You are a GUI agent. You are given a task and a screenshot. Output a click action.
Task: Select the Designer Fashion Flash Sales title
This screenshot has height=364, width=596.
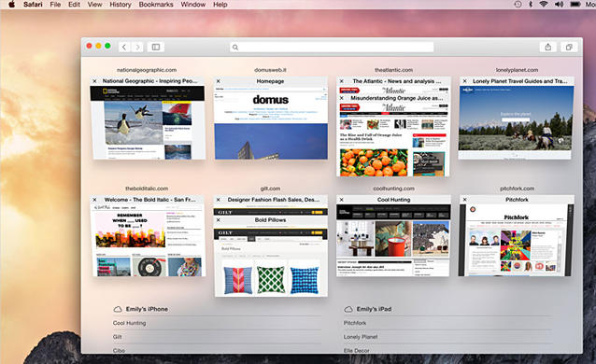coord(274,200)
